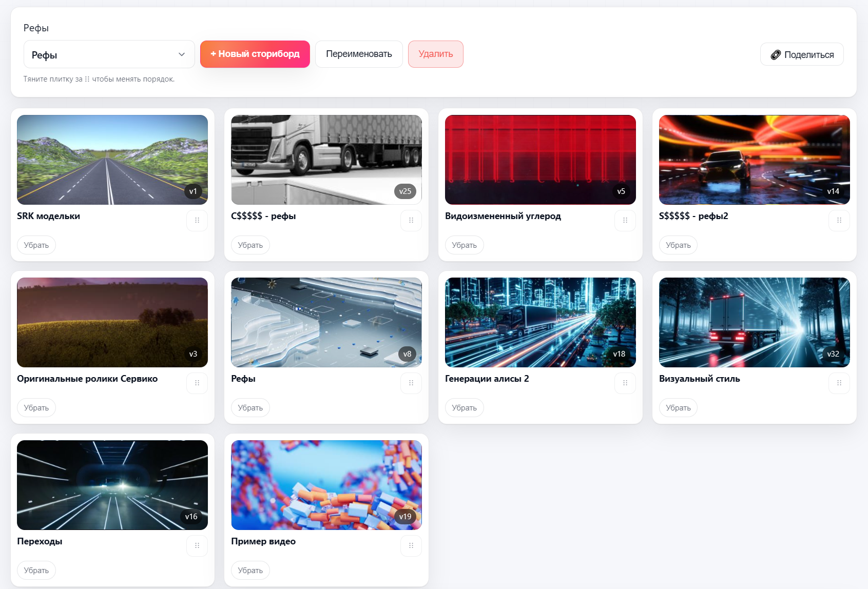This screenshot has height=589, width=868.
Task: Click drag handle on Генерации алисы 2 tile
Action: (x=625, y=383)
